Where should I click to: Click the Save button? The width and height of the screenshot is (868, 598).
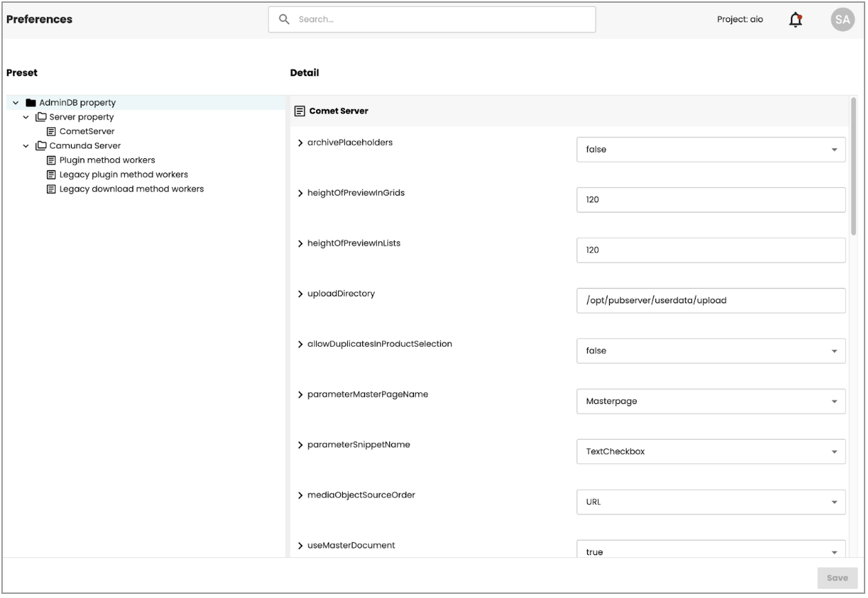(837, 578)
